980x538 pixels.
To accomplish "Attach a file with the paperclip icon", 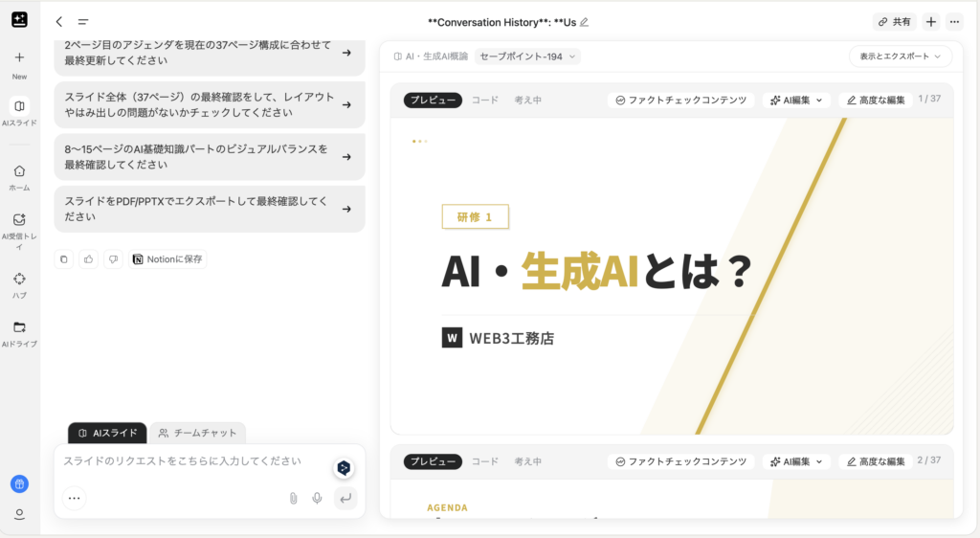I will coord(293,498).
